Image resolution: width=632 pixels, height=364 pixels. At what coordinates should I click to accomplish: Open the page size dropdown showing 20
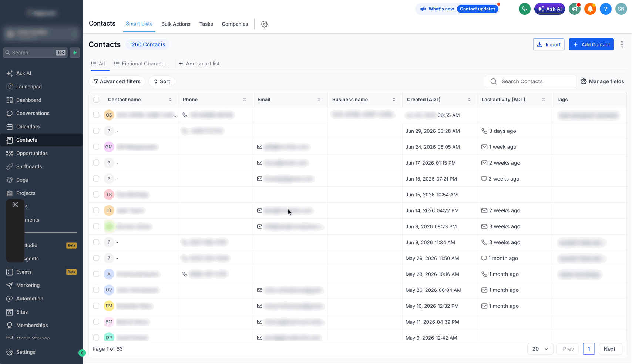pos(540,349)
